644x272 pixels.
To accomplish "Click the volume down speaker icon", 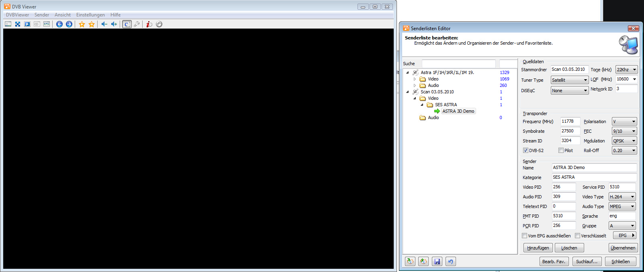I will (104, 24).
